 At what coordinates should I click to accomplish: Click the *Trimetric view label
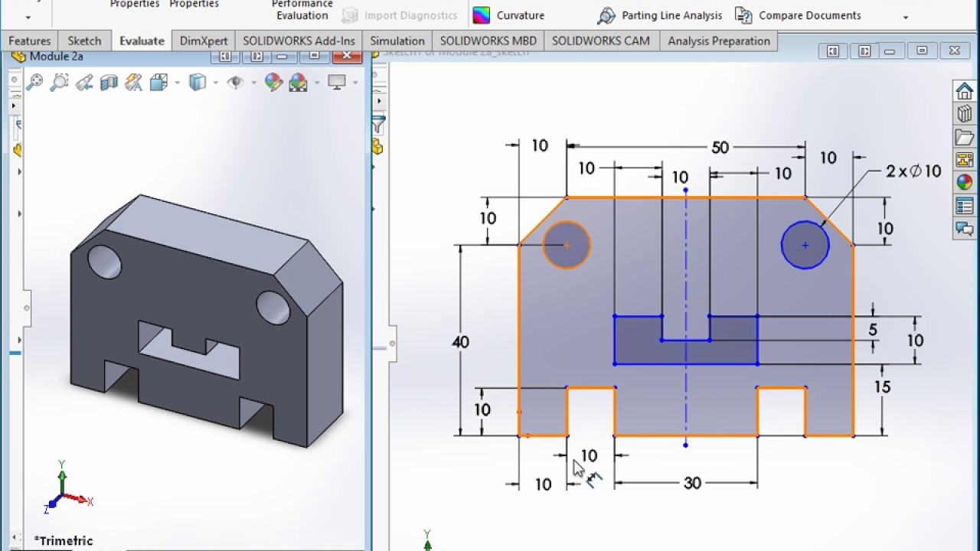tap(64, 541)
